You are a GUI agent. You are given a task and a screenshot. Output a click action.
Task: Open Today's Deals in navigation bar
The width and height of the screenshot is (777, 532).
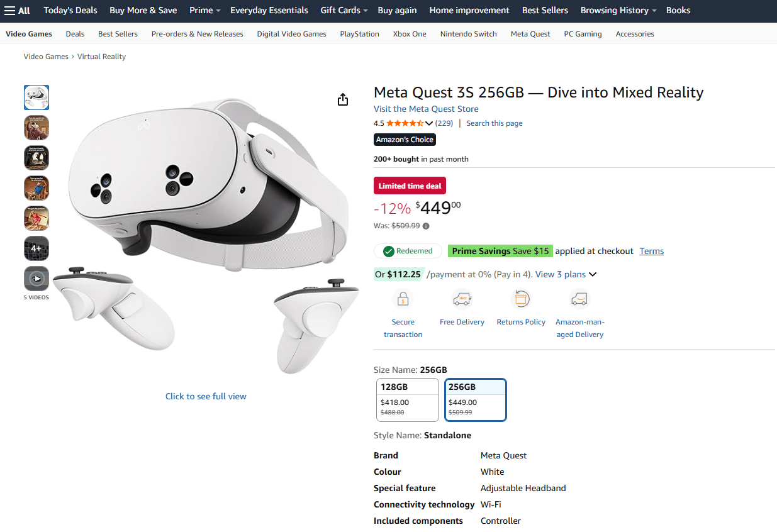coord(70,11)
